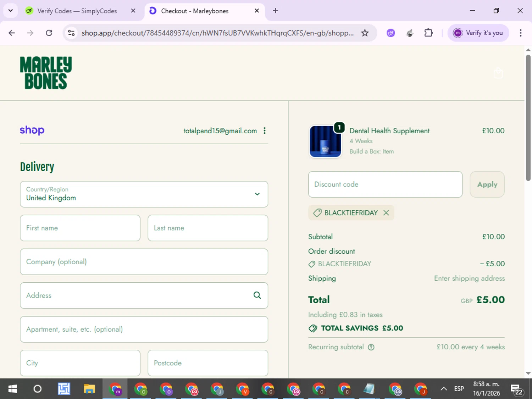Close the Verify Codes SimplyCodes tab
The height and width of the screenshot is (399, 532).
click(x=133, y=11)
